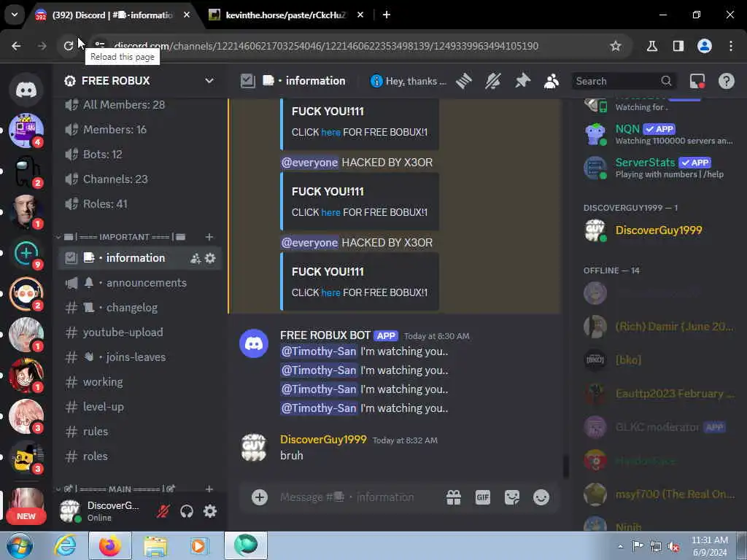The width and height of the screenshot is (747, 560).
Task: Open the inbox icon in header
Action: pos(697,81)
